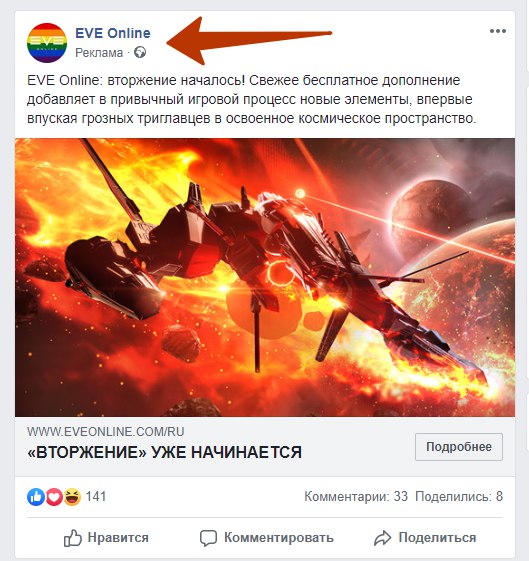
Task: Click the Нравится thumbs-up icon
Action: pyautogui.click(x=73, y=538)
